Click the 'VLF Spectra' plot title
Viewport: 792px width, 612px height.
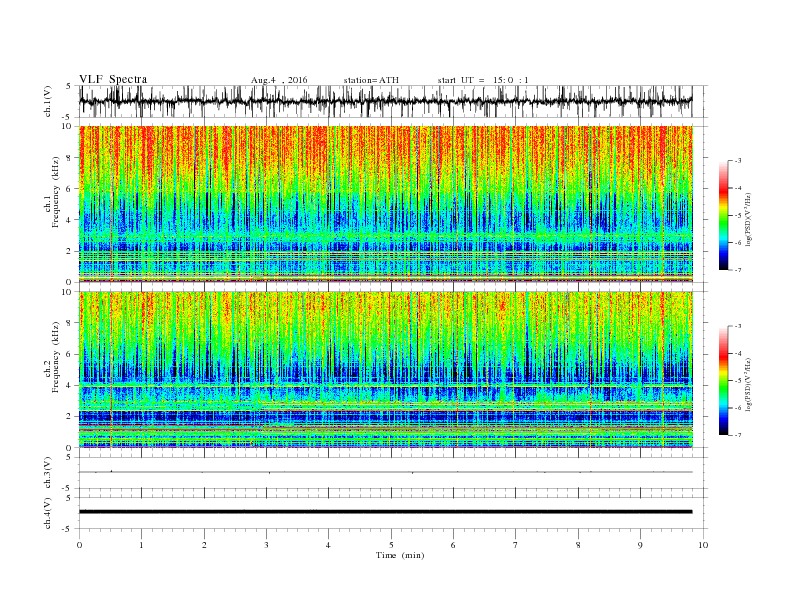point(113,79)
